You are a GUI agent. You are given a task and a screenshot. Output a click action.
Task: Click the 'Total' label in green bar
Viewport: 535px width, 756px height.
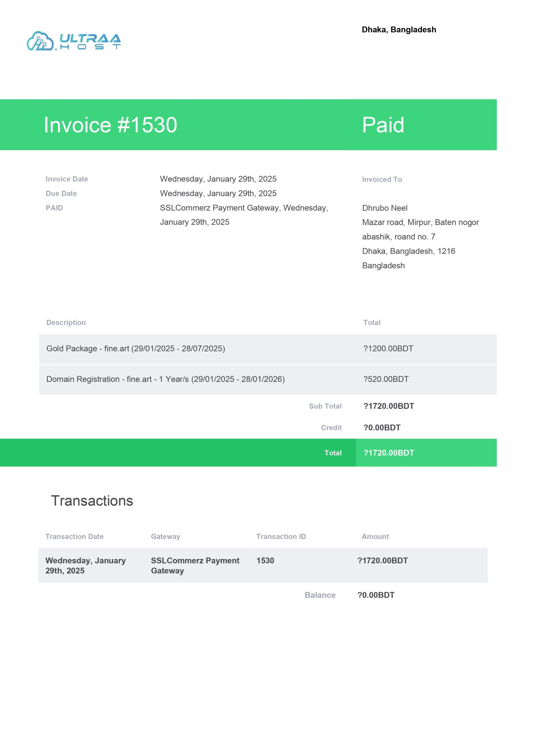point(333,453)
